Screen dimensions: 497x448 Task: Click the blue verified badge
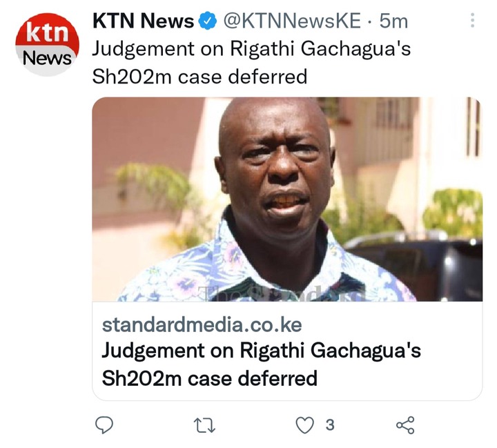coord(208,21)
